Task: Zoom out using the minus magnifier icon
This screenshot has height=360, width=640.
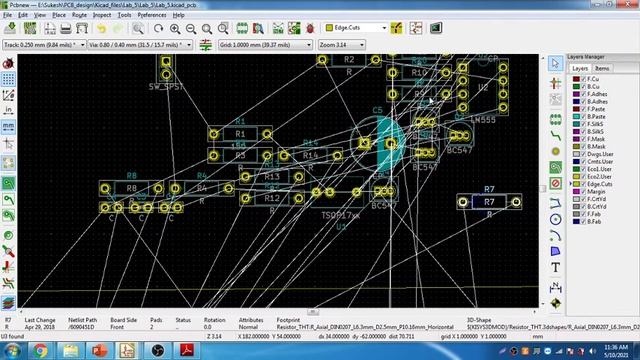Action: (191, 28)
